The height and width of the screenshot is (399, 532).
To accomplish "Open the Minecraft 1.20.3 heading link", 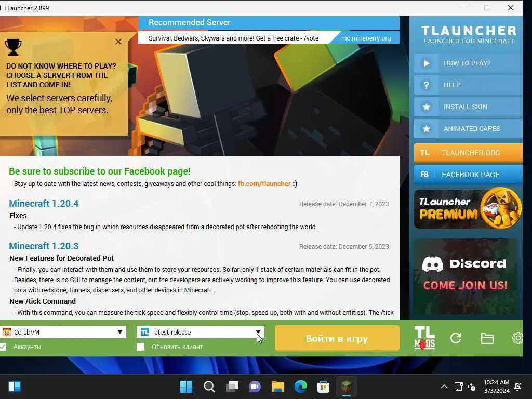I will [x=44, y=246].
